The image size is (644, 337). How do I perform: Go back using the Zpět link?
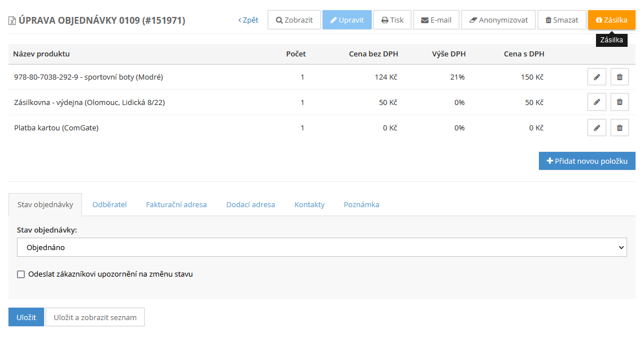[x=248, y=20]
